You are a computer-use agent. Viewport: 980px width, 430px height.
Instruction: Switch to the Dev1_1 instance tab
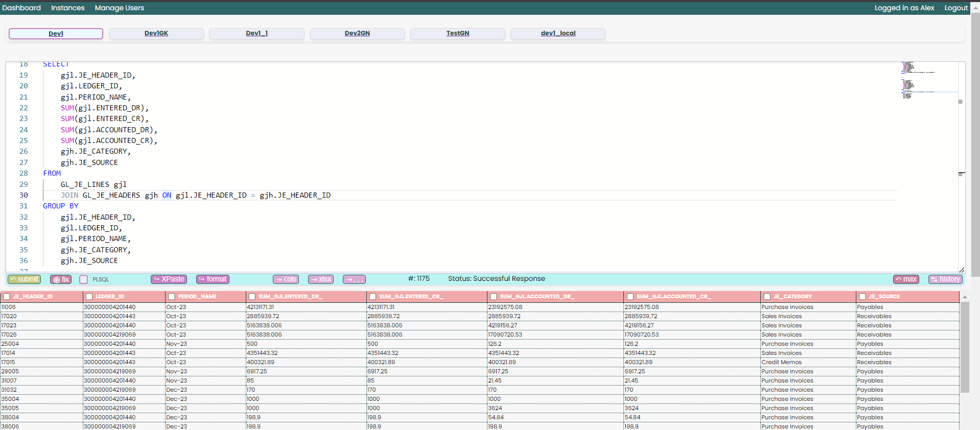[x=257, y=33]
